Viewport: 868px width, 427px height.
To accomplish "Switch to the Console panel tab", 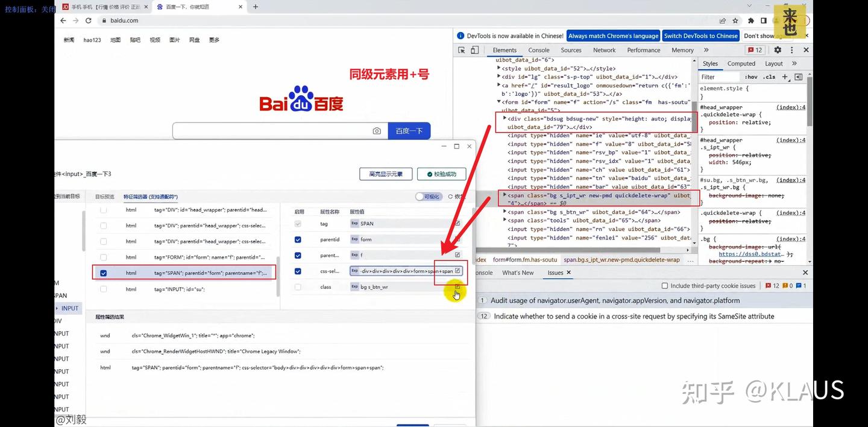I will [x=539, y=50].
